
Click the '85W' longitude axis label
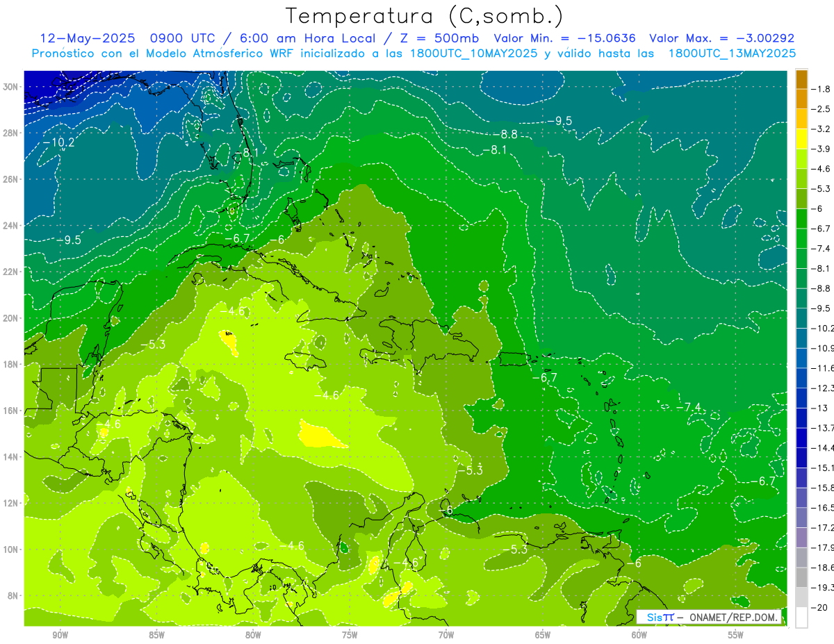click(156, 636)
